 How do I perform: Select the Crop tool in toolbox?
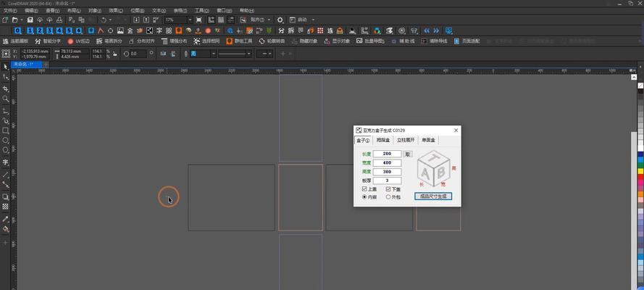pos(5,88)
